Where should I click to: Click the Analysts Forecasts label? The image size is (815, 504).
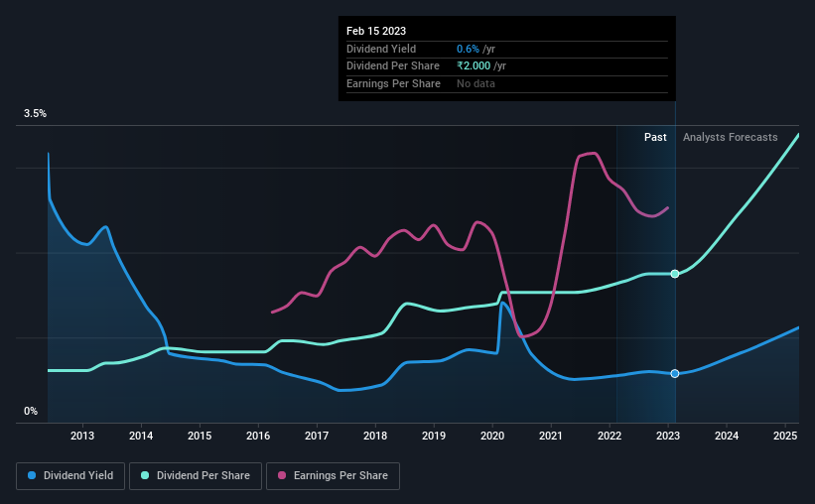click(731, 137)
